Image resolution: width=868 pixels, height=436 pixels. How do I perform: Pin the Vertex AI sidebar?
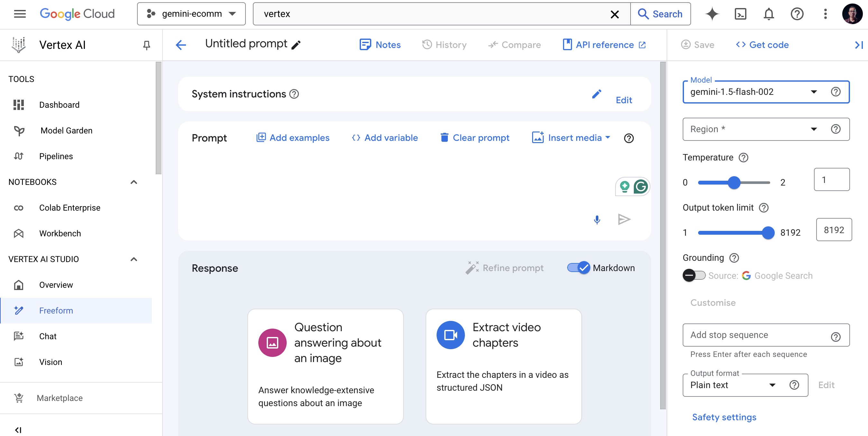coord(146,45)
